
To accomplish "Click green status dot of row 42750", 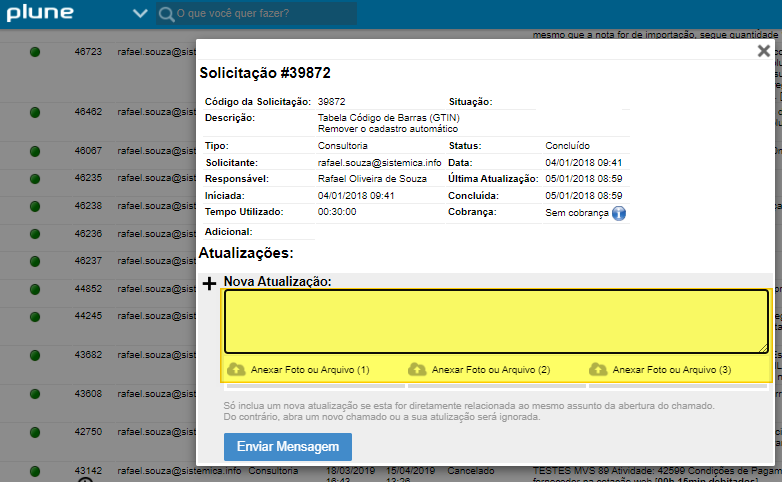I will click(x=35, y=432).
